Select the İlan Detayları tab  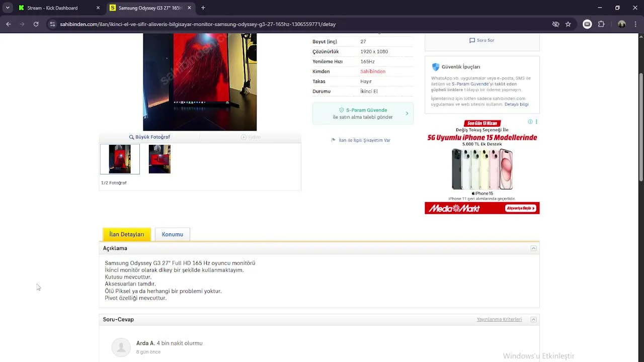[x=127, y=234]
